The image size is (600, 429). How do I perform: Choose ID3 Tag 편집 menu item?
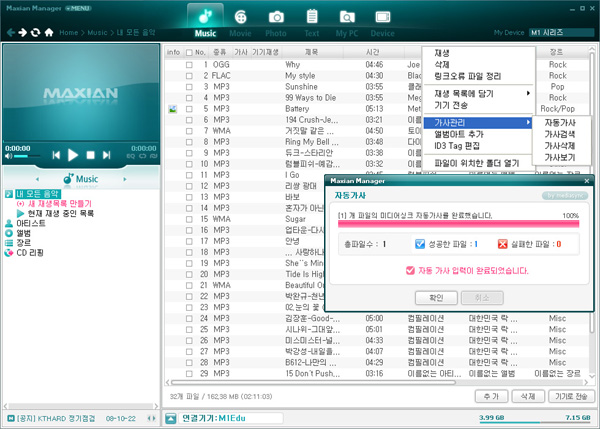click(457, 146)
